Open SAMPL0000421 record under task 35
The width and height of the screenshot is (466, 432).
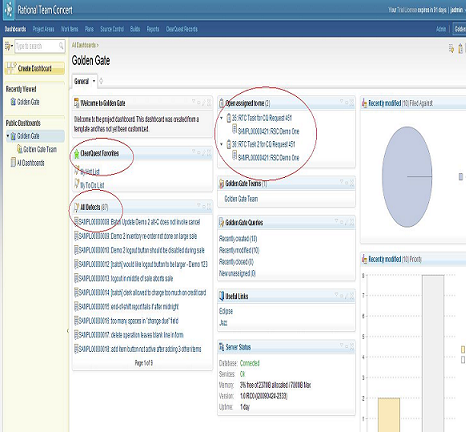(269, 131)
